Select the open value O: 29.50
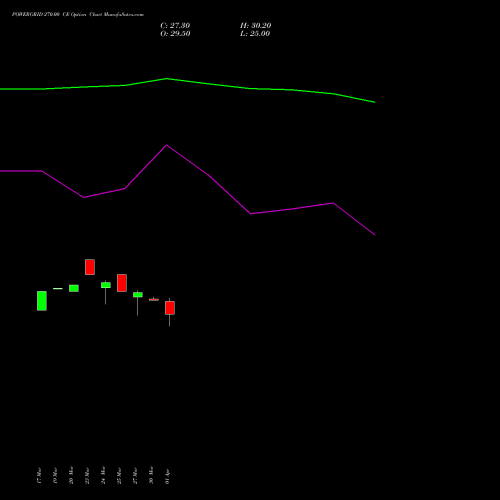500x500 pixels. (x=175, y=34)
